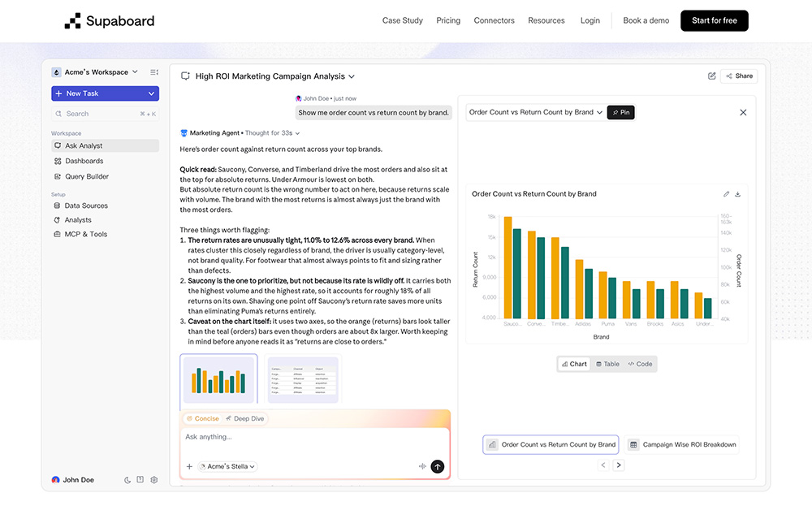Click the Saucony orange return bar
The image size is (812, 506).
pos(508,267)
